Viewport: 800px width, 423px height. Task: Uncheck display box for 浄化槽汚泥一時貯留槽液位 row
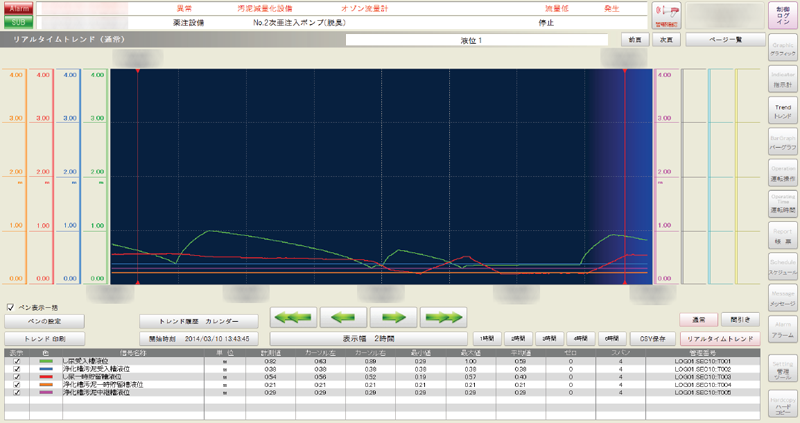17,385
